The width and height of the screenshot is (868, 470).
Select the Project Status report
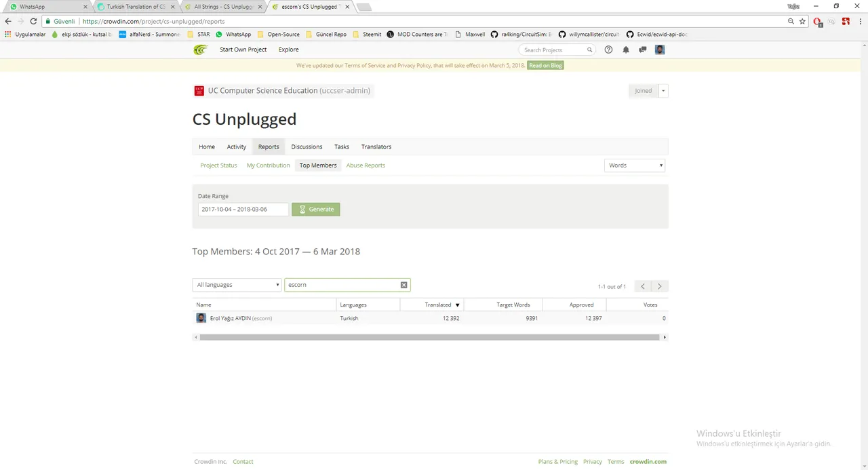click(x=219, y=165)
